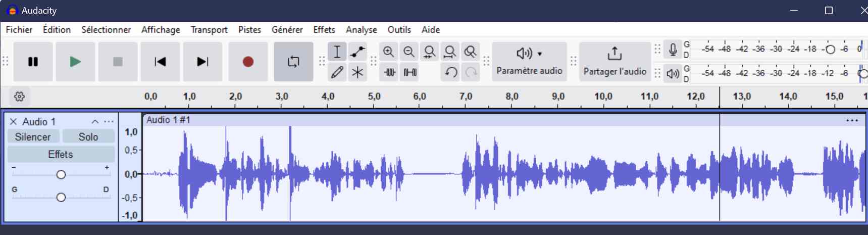The image size is (868, 235).
Task: Close the Audio 1 track
Action: [14, 122]
